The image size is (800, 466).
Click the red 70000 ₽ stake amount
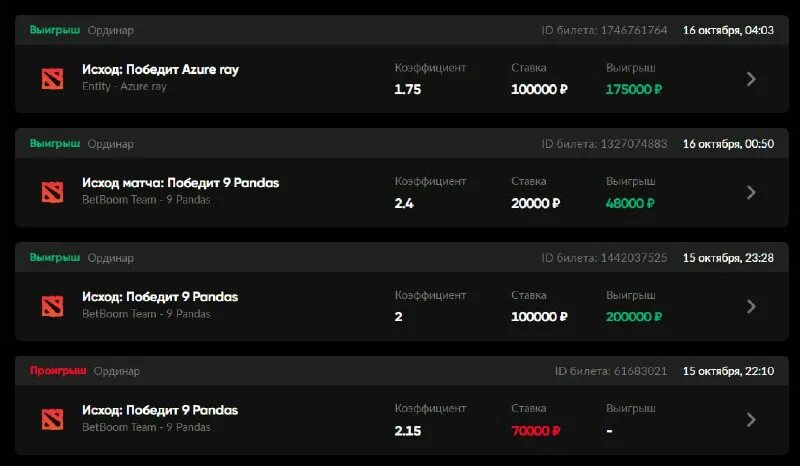point(535,431)
